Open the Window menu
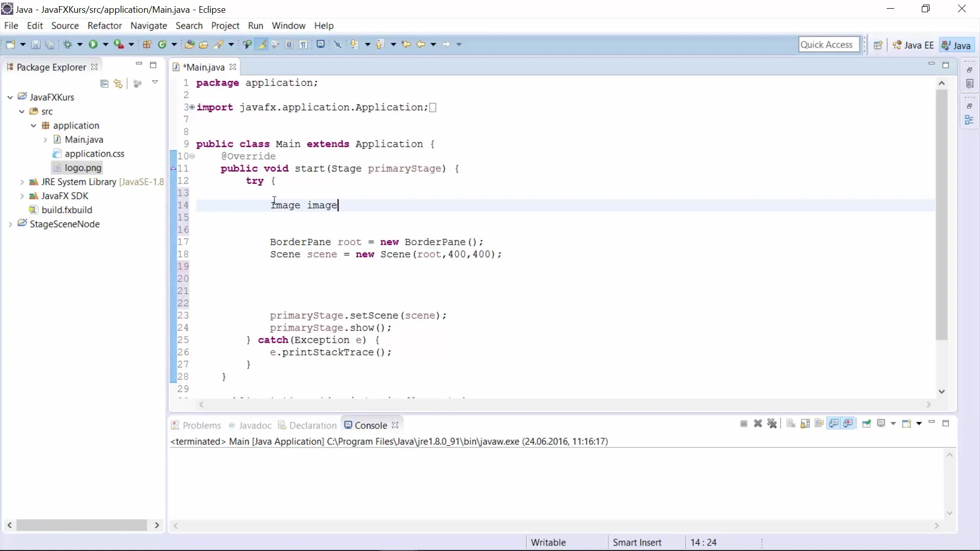Screen dimensions: 980x551 288,26
